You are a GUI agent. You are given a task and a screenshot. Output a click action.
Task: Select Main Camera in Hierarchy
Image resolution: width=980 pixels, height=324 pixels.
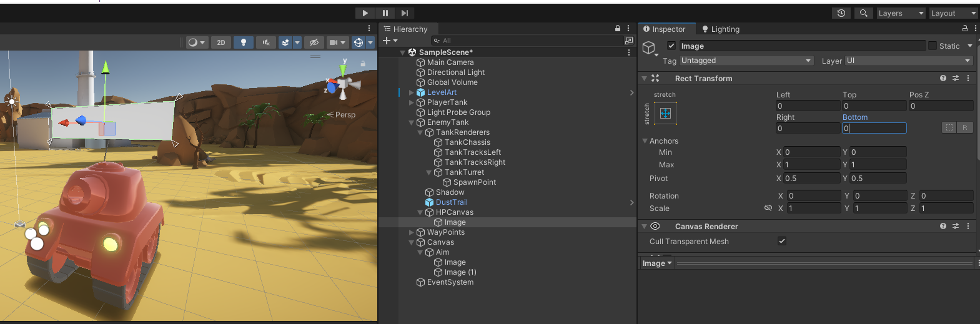[x=450, y=62]
